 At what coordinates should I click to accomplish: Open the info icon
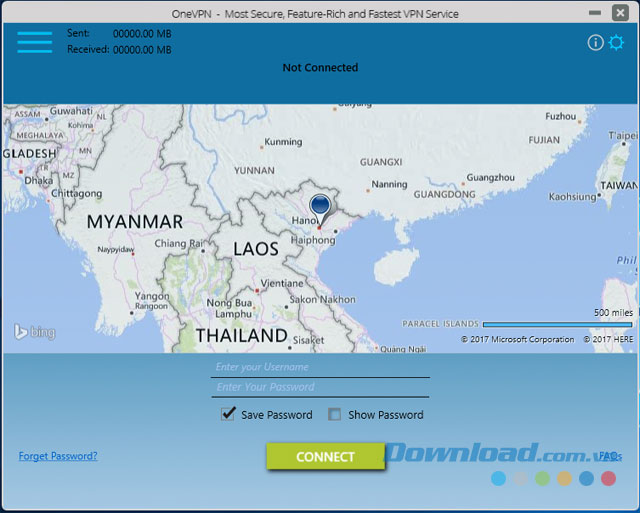(x=596, y=42)
